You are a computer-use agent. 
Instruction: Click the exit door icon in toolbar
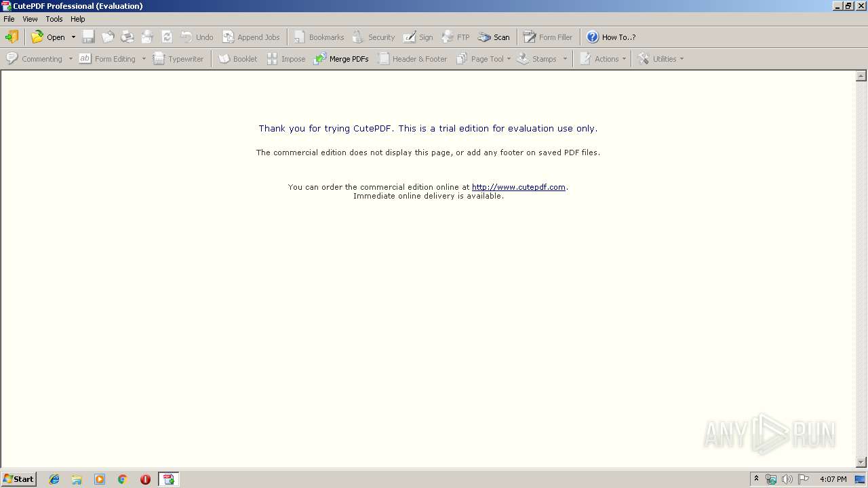click(12, 37)
